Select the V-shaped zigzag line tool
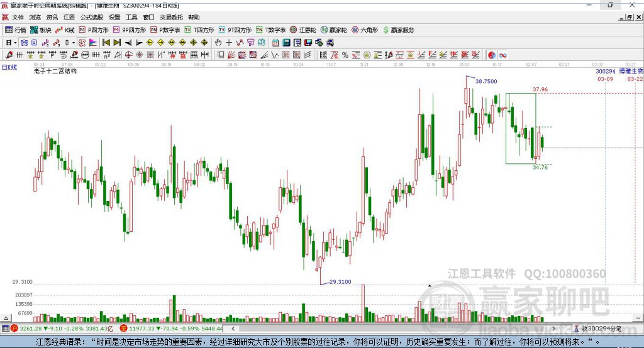 275,55
